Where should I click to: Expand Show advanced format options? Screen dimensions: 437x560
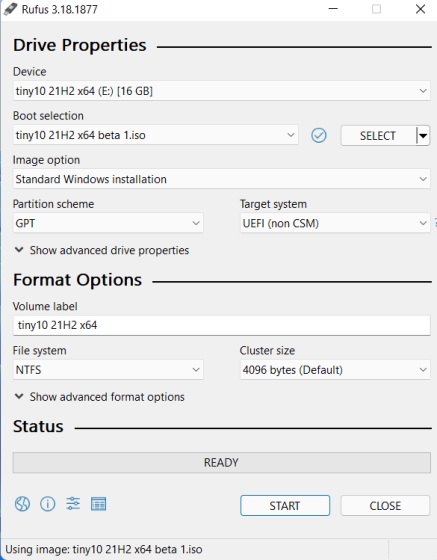coord(100,397)
